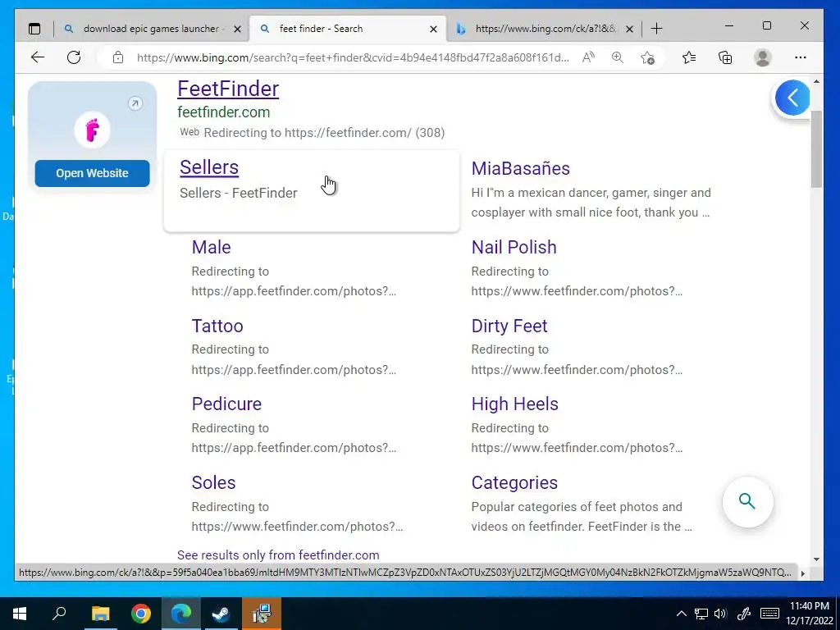The height and width of the screenshot is (630, 840).
Task: Click the Open Website button
Action: [x=92, y=173]
